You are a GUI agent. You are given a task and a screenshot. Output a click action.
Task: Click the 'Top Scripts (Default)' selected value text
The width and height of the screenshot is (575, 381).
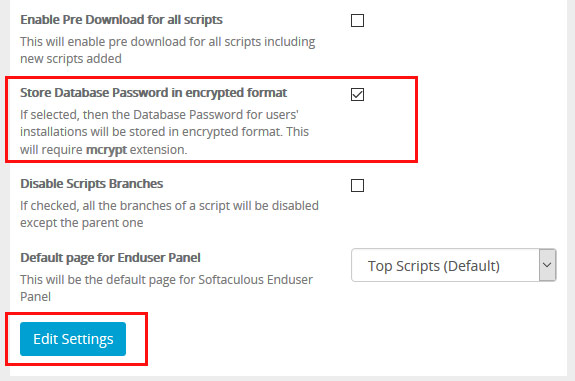[434, 266]
